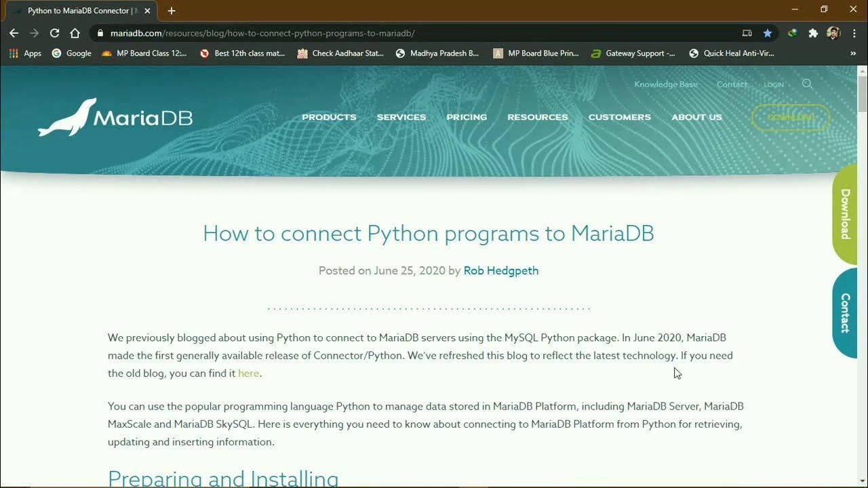Open the Quick Heal Anti-Vir... bookmark

pyautogui.click(x=731, y=53)
